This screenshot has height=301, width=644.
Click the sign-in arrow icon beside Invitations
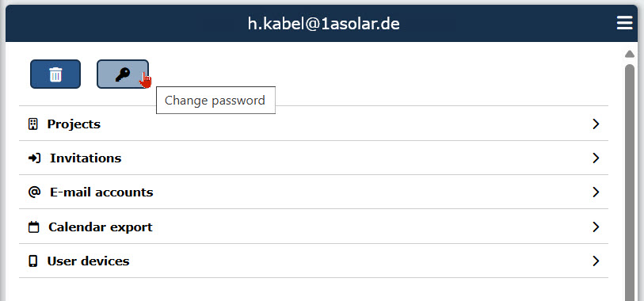pos(34,158)
